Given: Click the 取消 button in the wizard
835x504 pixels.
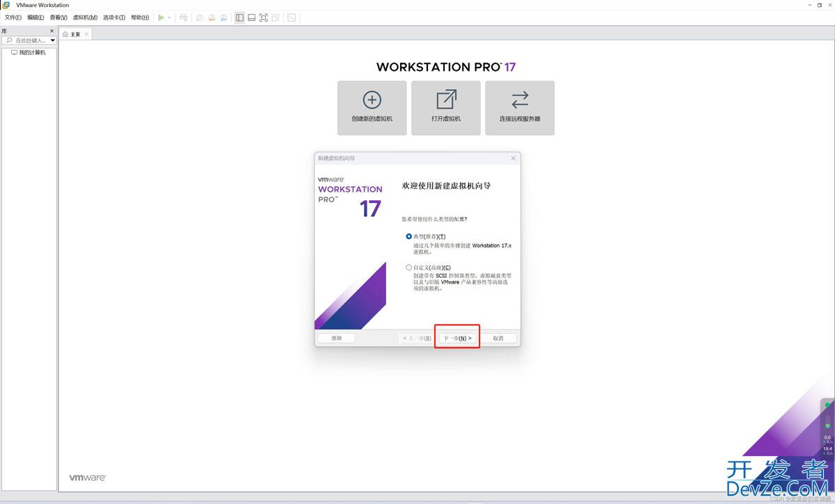Looking at the screenshot, I should click(x=498, y=338).
